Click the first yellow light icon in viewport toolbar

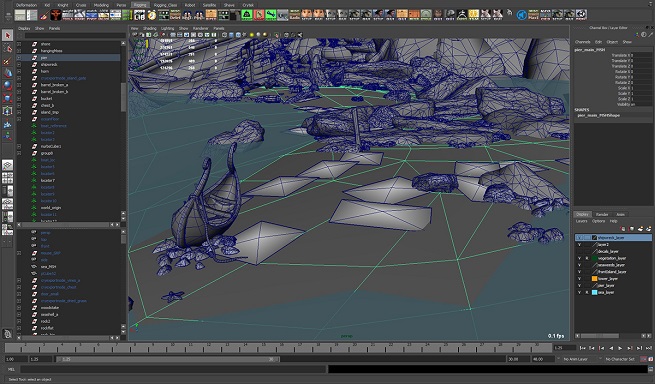tap(252, 35)
